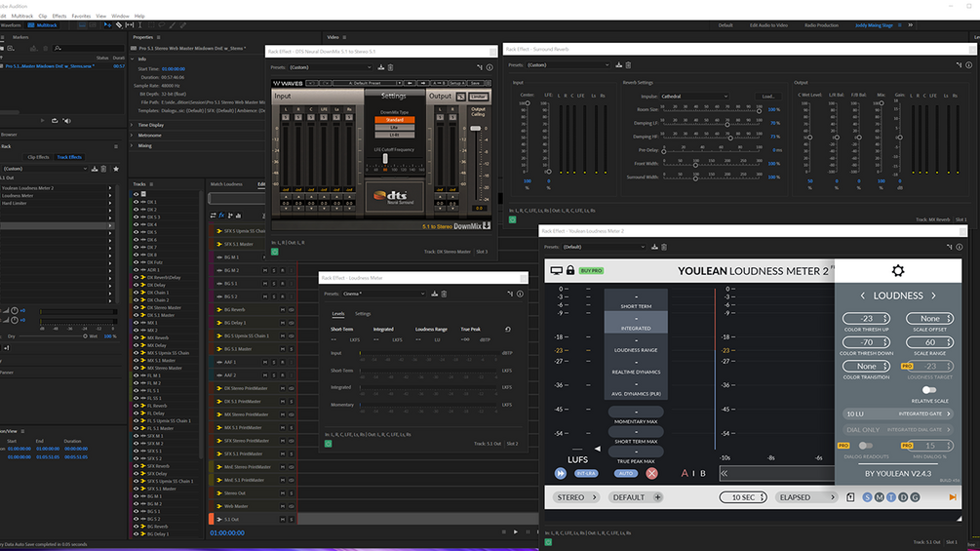
Task: Toggle the D graph button in Youlean
Action: point(903,497)
